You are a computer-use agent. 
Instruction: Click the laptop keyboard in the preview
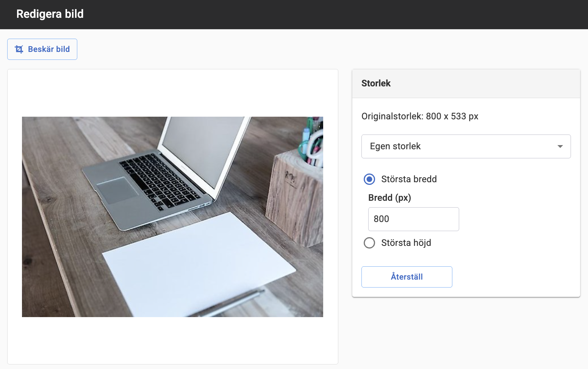(160, 180)
